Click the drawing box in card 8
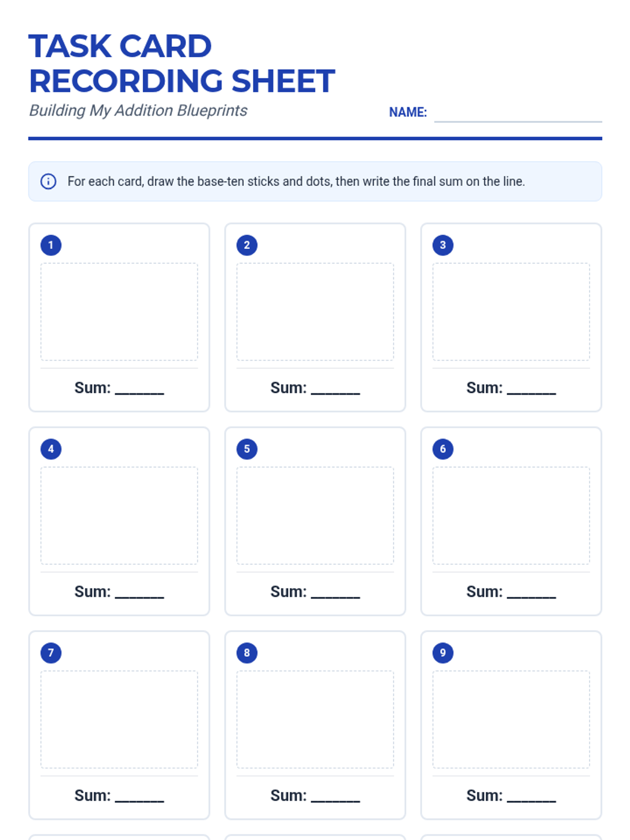630x840 pixels. coord(315,719)
